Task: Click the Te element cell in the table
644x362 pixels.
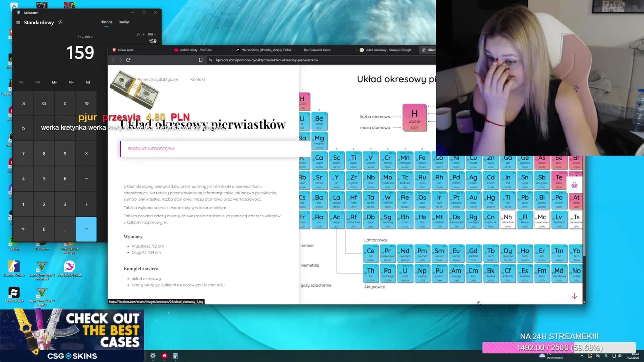Action: pyautogui.click(x=559, y=180)
